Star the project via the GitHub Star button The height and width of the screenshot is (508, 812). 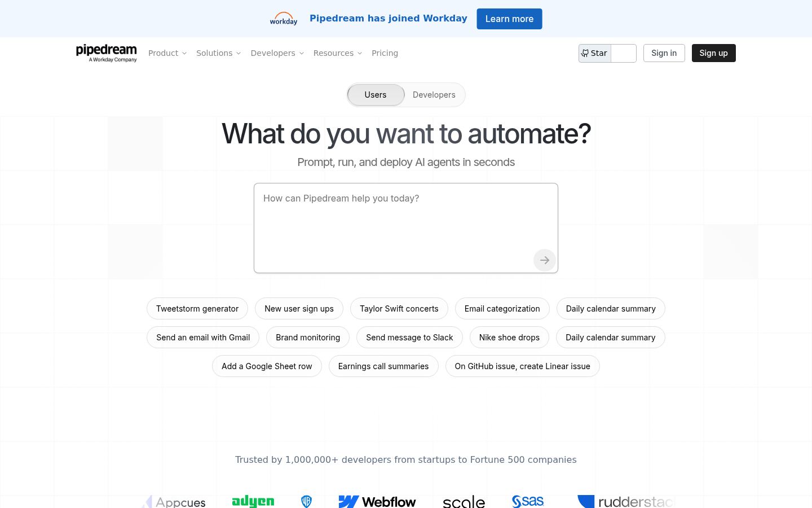click(595, 53)
